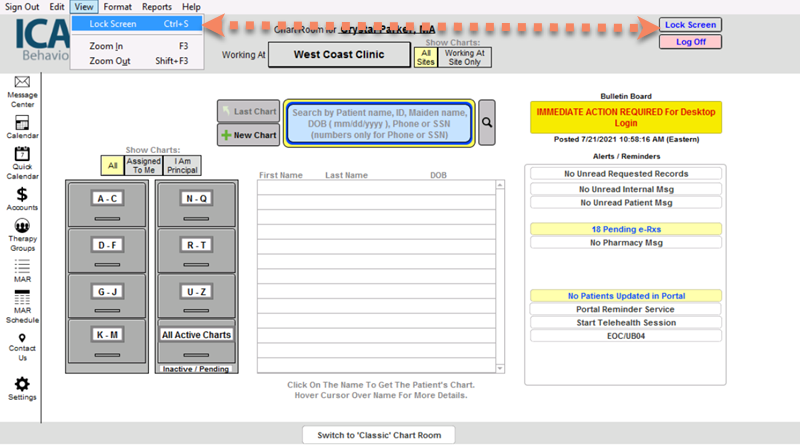Image resolution: width=800 pixels, height=448 pixels.
Task: Click Start Telehealth Session
Action: pyautogui.click(x=626, y=322)
